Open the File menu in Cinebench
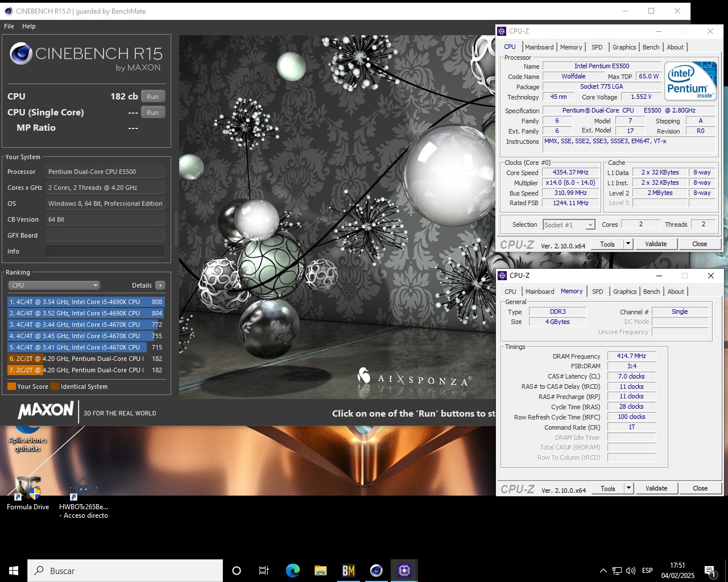This screenshot has height=582, width=728. (9, 26)
